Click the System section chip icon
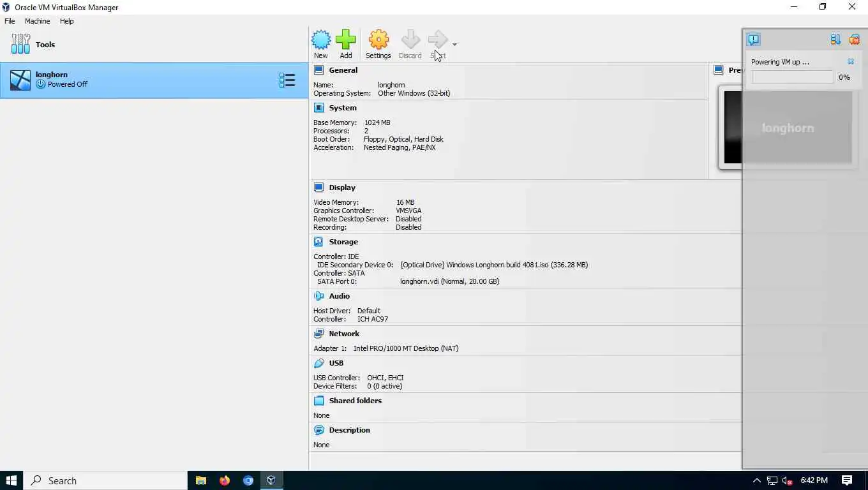868x490 pixels. point(319,108)
